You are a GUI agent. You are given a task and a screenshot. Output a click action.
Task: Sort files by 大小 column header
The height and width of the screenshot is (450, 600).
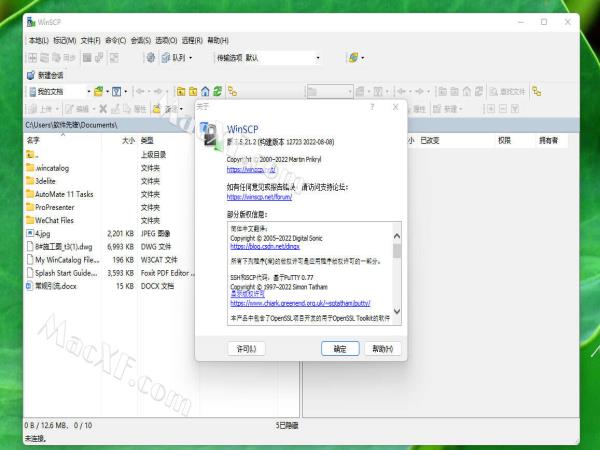pyautogui.click(x=127, y=141)
